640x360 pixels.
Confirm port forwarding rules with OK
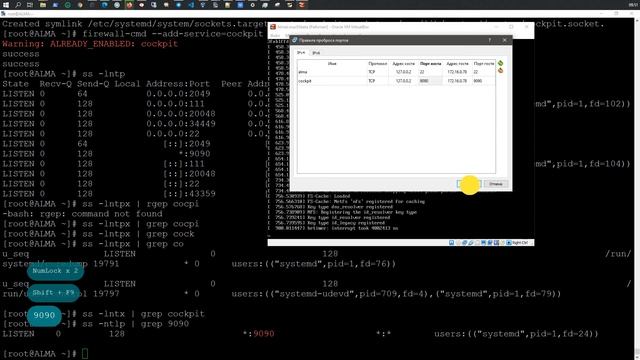click(469, 184)
